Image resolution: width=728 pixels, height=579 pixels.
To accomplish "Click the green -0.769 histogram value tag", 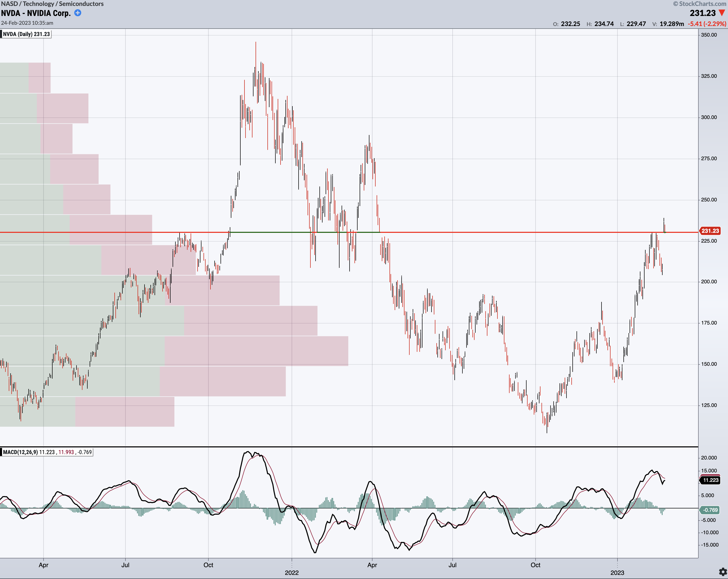I will point(710,510).
